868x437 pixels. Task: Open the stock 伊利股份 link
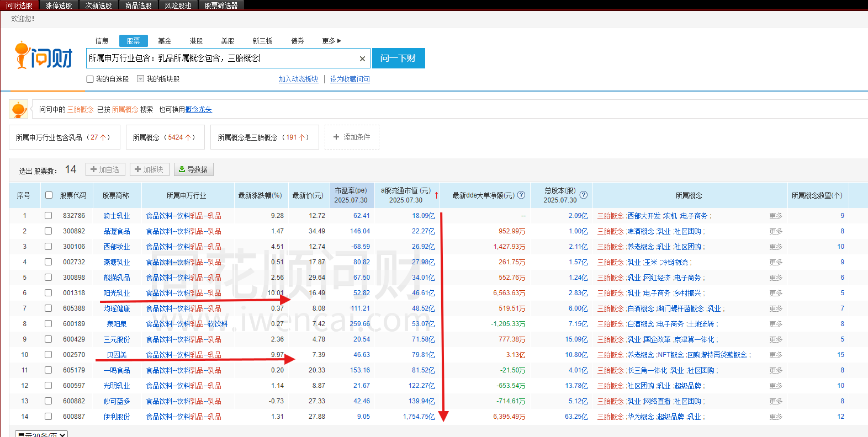point(117,417)
